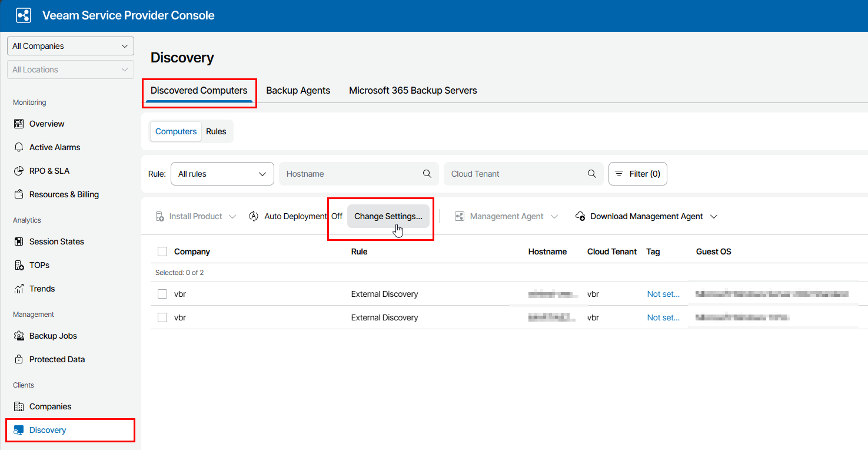The width and height of the screenshot is (868, 450).
Task: Expand the All Companies dropdown
Action: click(71, 46)
